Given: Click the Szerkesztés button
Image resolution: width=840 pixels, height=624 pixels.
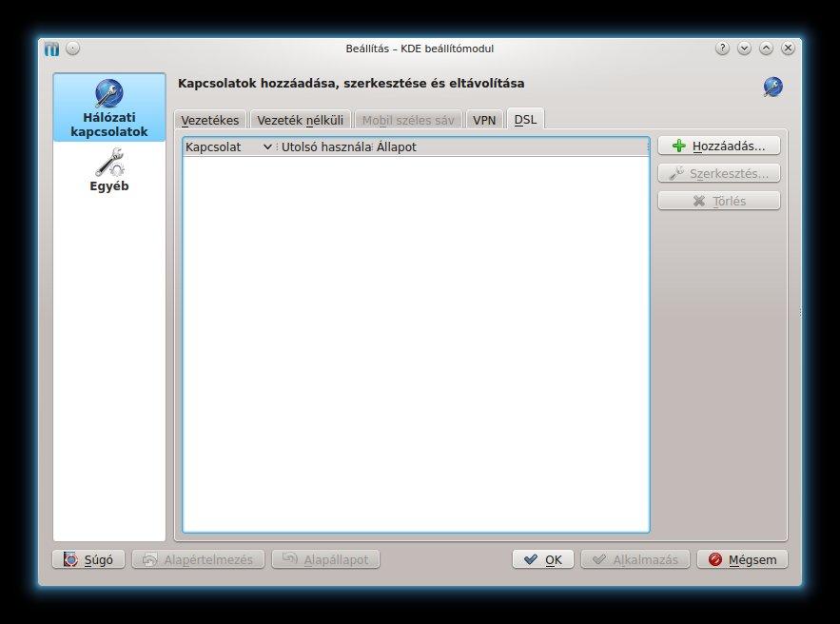Looking at the screenshot, I should [x=719, y=173].
